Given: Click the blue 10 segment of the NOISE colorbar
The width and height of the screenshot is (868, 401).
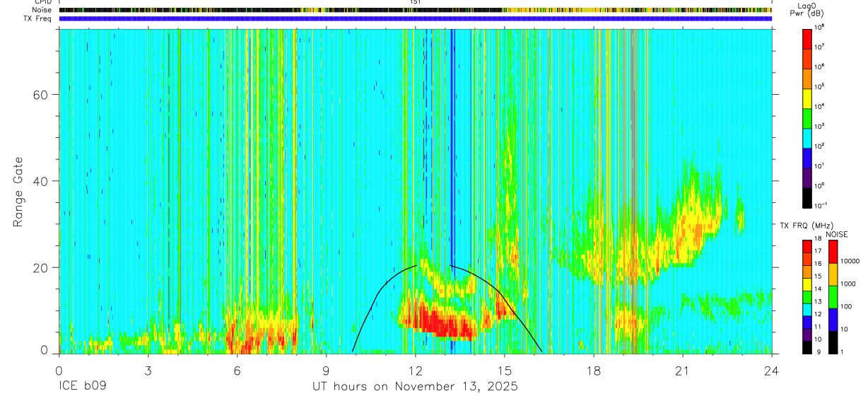Looking at the screenshot, I should [x=833, y=318].
